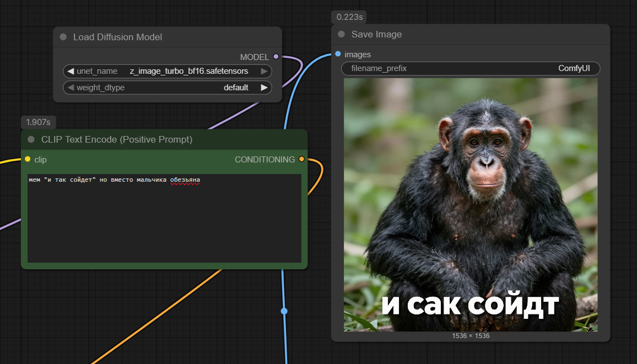Screen dimensions: 637x364
Task: Collapse the Save Image node
Action: (x=342, y=34)
